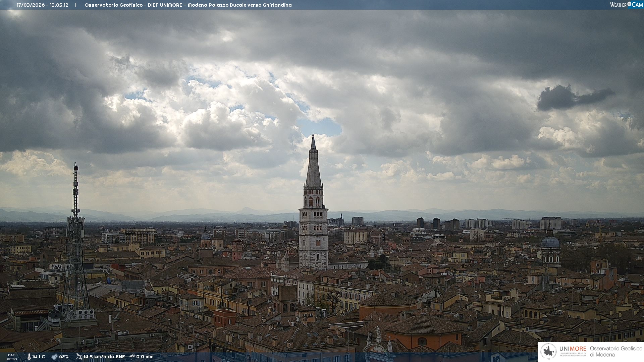Click the WeatherCAM logo
Image resolution: width=644 pixels, height=362 pixels.
pyautogui.click(x=626, y=5)
